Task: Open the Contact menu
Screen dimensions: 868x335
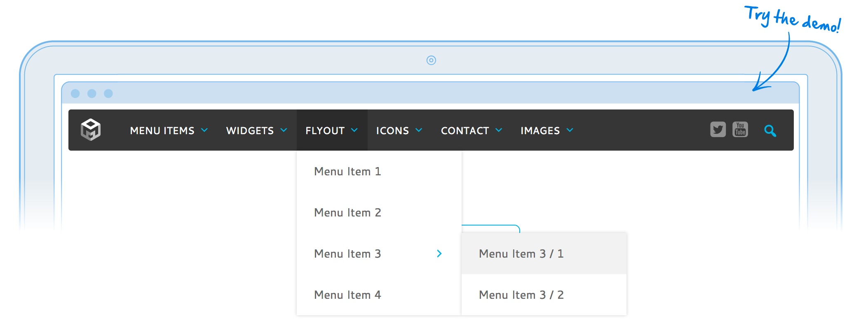Action: tap(465, 130)
